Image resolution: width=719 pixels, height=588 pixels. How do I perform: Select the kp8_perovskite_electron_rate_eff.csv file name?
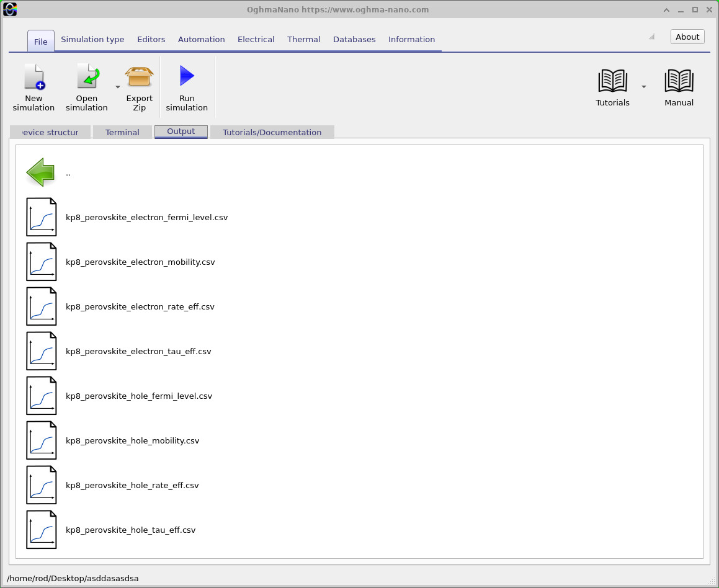pos(140,306)
